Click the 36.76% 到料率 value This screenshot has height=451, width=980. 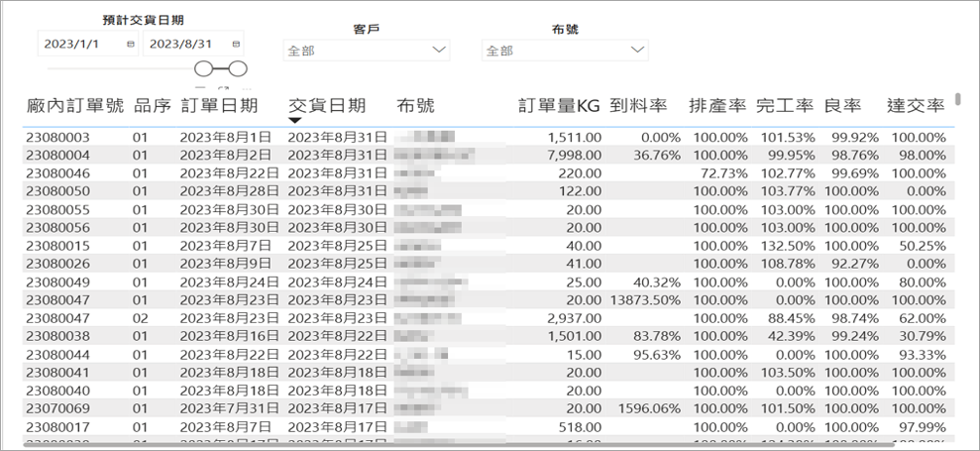(x=657, y=155)
